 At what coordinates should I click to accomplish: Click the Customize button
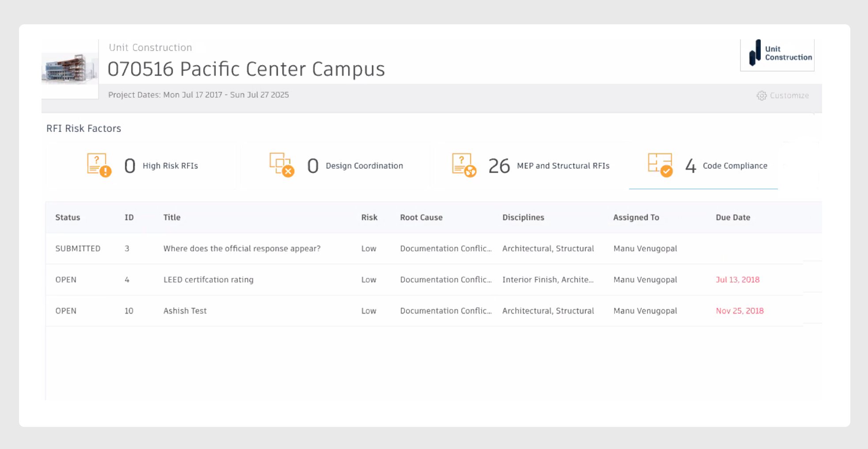(x=789, y=95)
